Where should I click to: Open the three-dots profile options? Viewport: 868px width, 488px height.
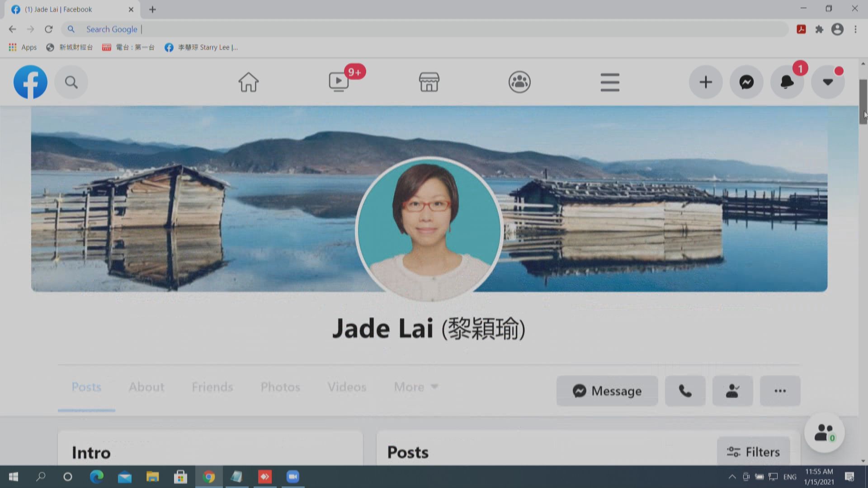pyautogui.click(x=780, y=391)
